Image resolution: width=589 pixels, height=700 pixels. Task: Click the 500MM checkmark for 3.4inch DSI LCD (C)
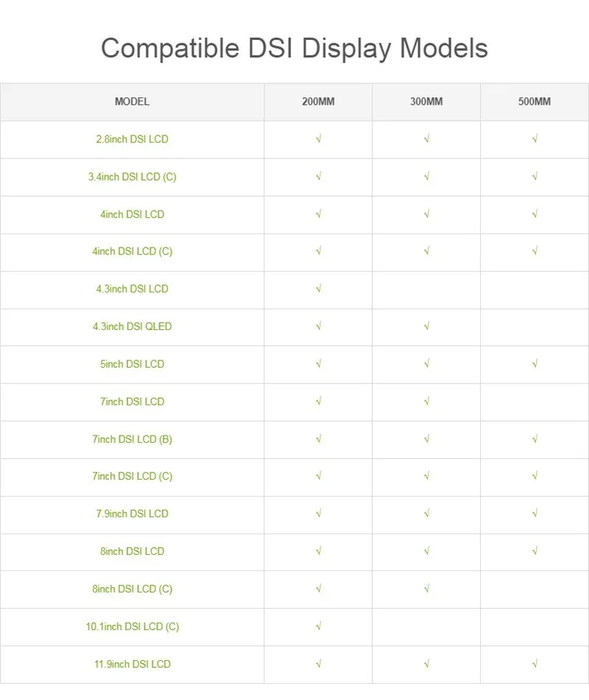(535, 176)
